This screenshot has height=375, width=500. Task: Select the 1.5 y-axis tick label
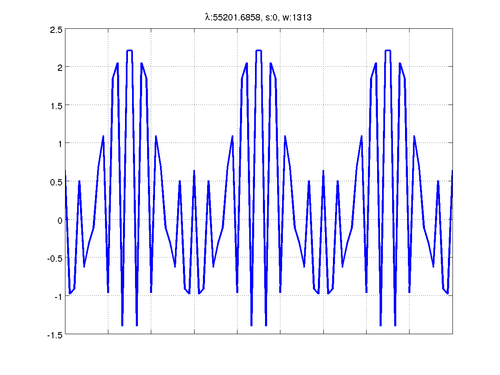click(56, 106)
